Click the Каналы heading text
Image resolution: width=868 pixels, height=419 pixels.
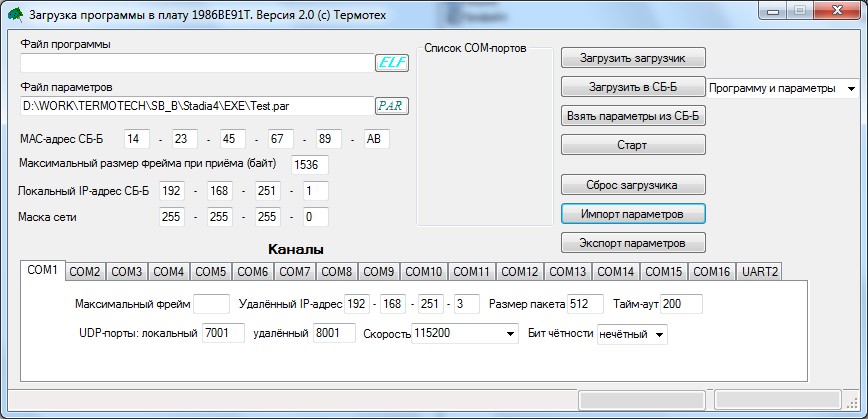pos(296,250)
